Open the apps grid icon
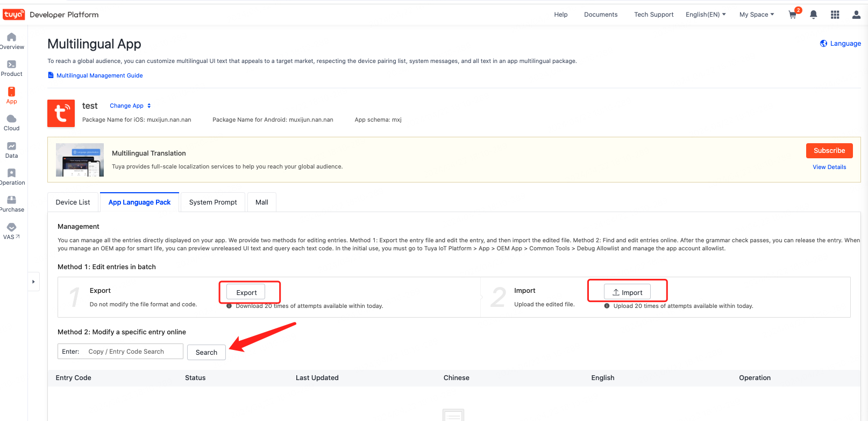868x421 pixels. click(x=835, y=15)
